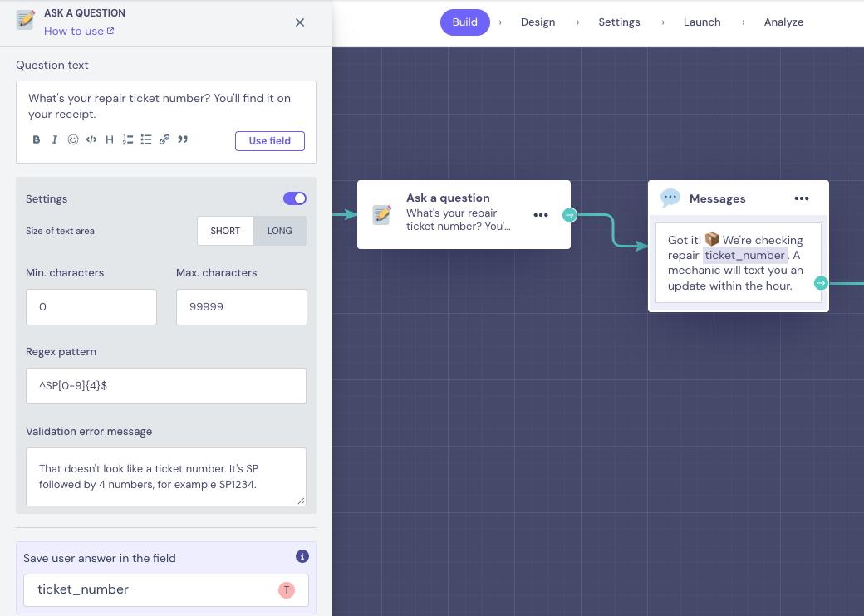
Task: Go to the Build step
Action: (465, 22)
